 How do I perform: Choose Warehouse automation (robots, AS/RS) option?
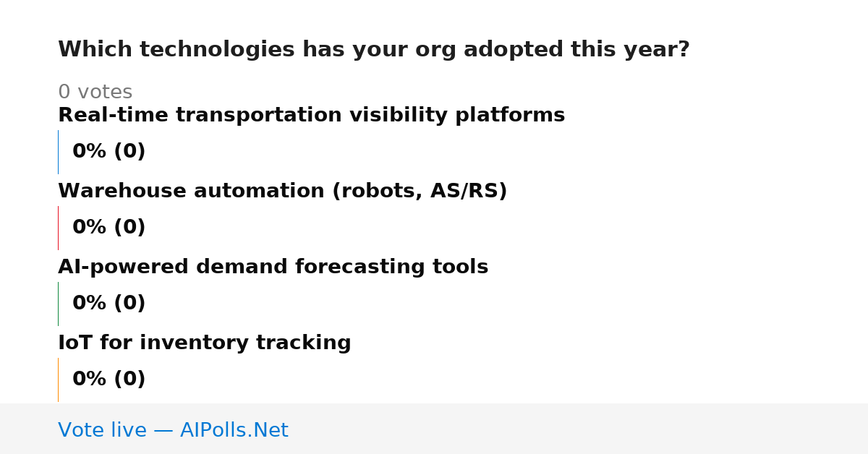(282, 192)
